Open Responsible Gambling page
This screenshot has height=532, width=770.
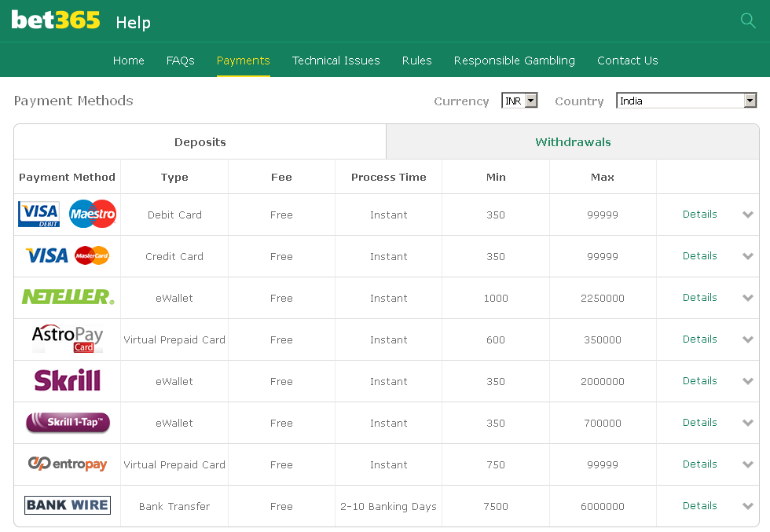click(514, 61)
